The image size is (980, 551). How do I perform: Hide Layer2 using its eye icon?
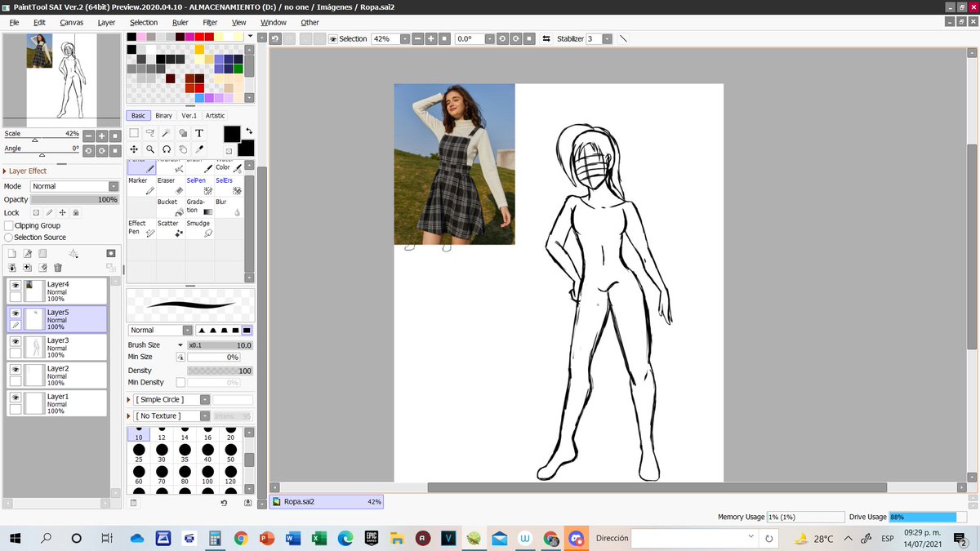(x=16, y=369)
